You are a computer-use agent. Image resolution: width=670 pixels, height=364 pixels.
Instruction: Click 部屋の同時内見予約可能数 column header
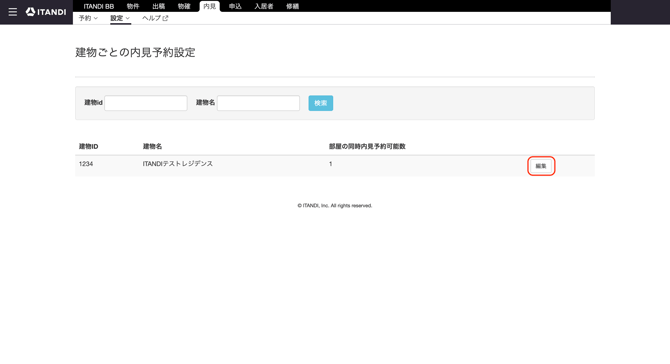coord(367,146)
